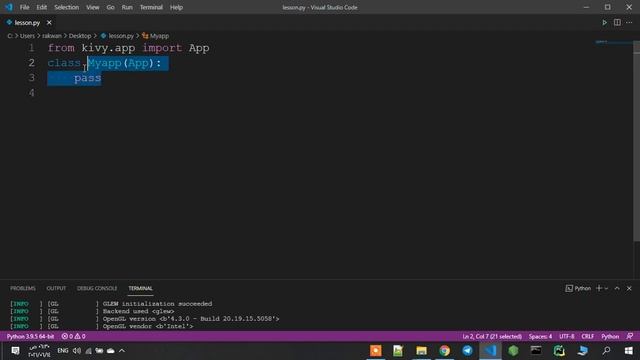Open Telegram from the taskbar
Screen dimensions: 640x360
click(x=467, y=351)
